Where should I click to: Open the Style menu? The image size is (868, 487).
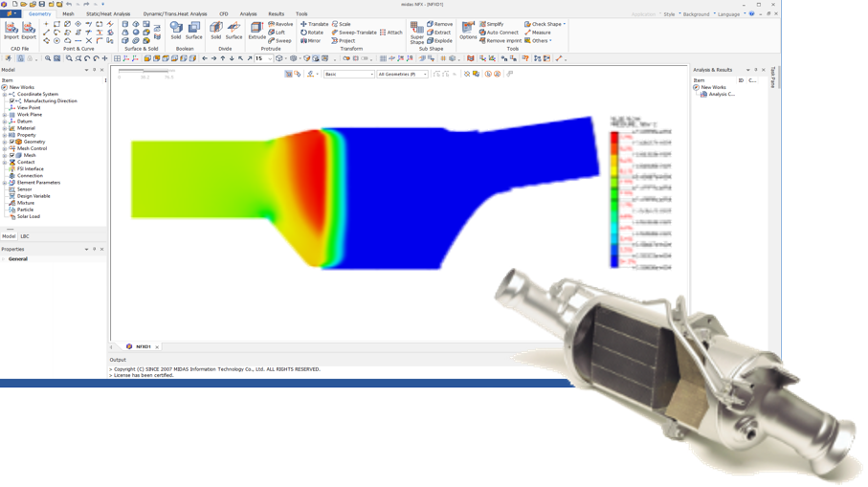[669, 14]
